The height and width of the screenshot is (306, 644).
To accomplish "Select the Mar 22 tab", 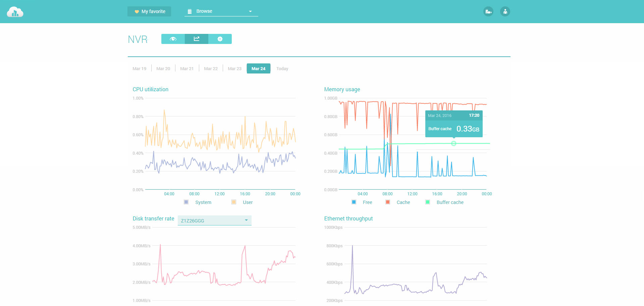I will point(211,68).
